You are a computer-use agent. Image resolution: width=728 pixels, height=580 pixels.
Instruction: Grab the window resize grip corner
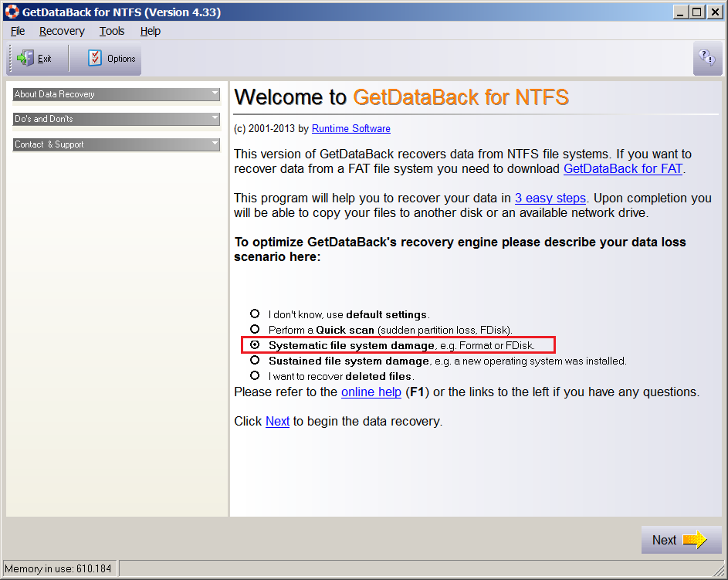[720, 570]
